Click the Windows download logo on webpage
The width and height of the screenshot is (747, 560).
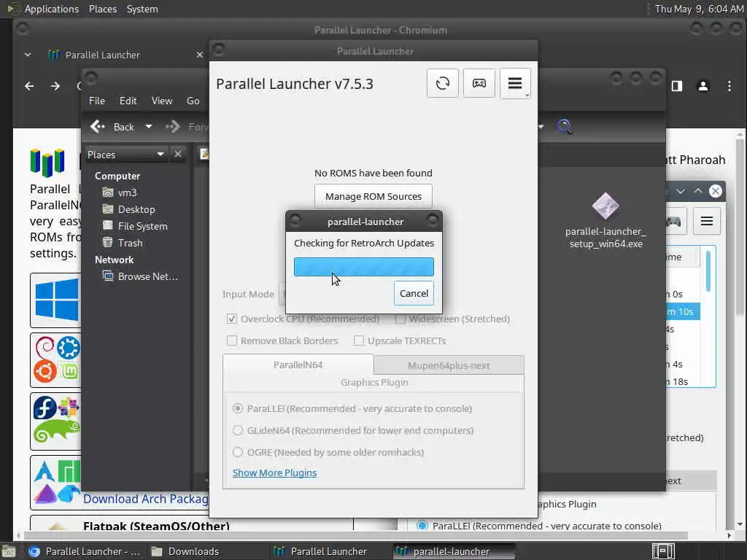pyautogui.click(x=56, y=300)
